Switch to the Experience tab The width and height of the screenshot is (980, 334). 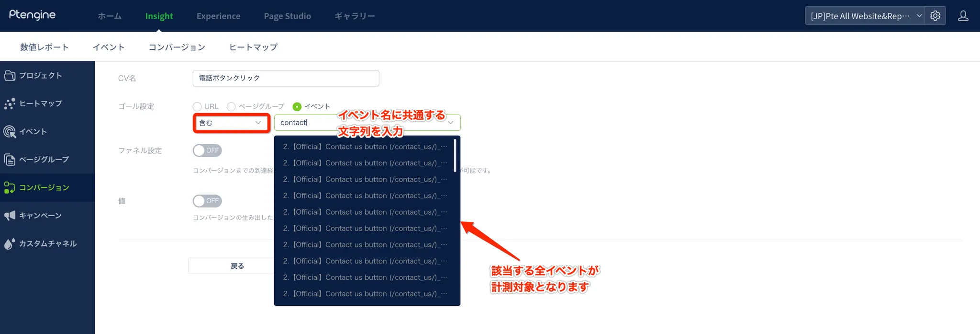(x=218, y=16)
